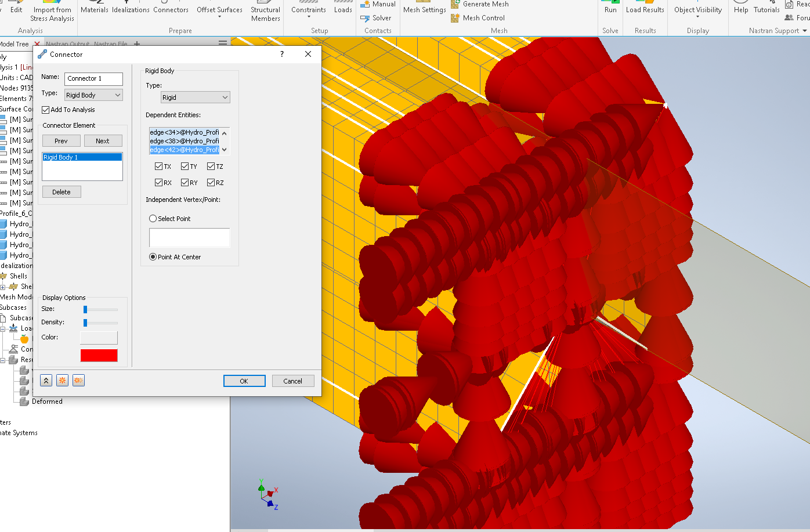Open the Idealizations tool
Screen dimensions: 810x532
131,9
